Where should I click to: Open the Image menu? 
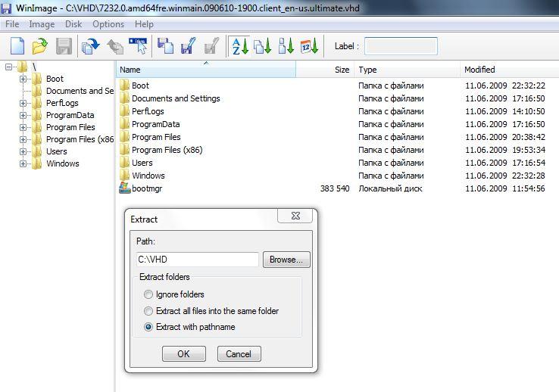[42, 24]
